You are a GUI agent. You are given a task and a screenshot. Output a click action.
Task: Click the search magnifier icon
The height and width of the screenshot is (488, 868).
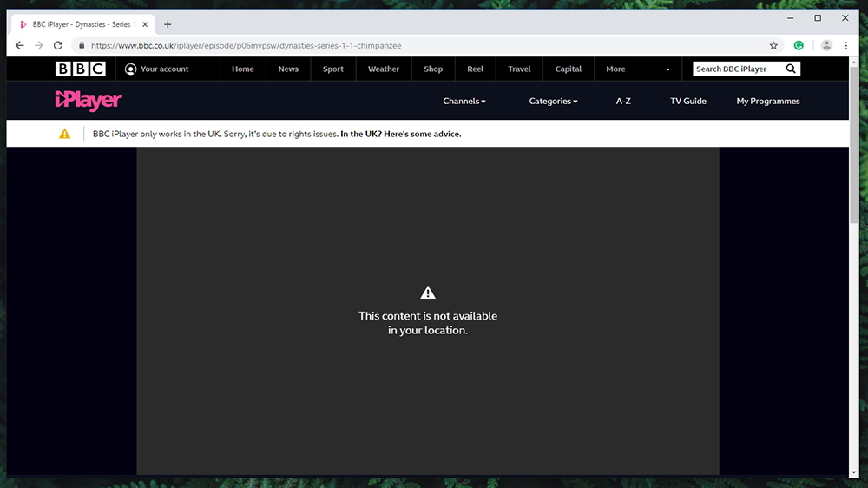791,69
